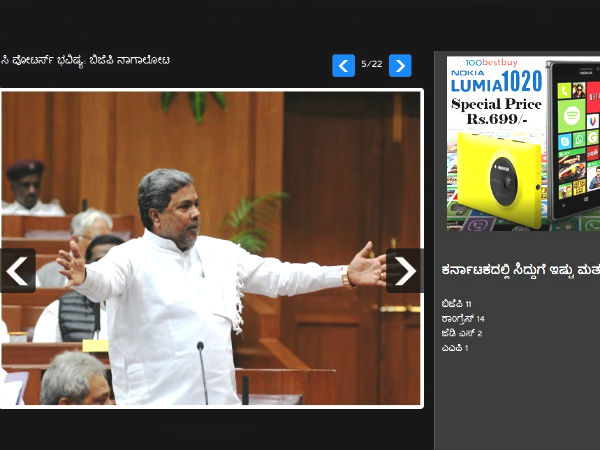
Task: Click the Special Price Rs.699/- ad text
Action: coord(495,112)
